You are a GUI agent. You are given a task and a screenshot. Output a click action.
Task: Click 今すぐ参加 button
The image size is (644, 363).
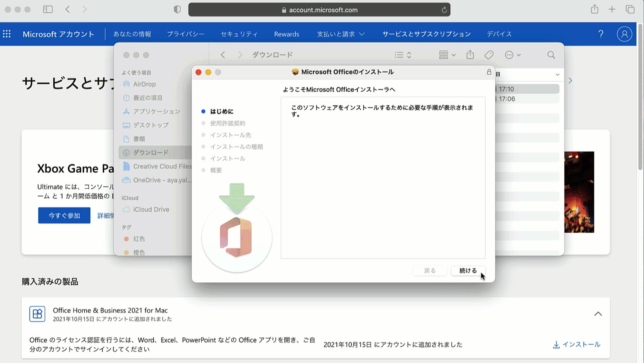pyautogui.click(x=64, y=215)
